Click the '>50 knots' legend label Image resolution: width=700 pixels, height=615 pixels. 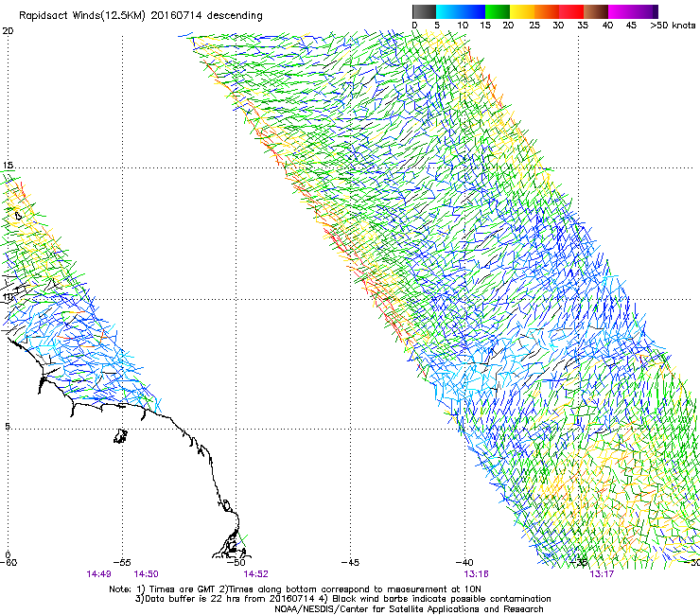click(x=673, y=26)
